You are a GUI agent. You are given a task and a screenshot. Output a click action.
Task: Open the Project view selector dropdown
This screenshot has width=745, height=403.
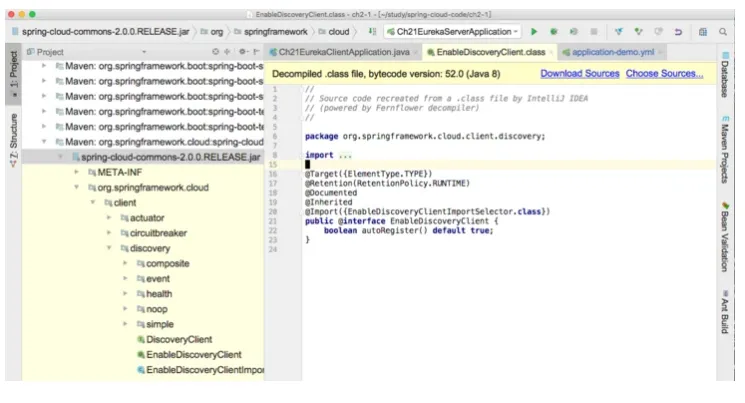coord(143,52)
